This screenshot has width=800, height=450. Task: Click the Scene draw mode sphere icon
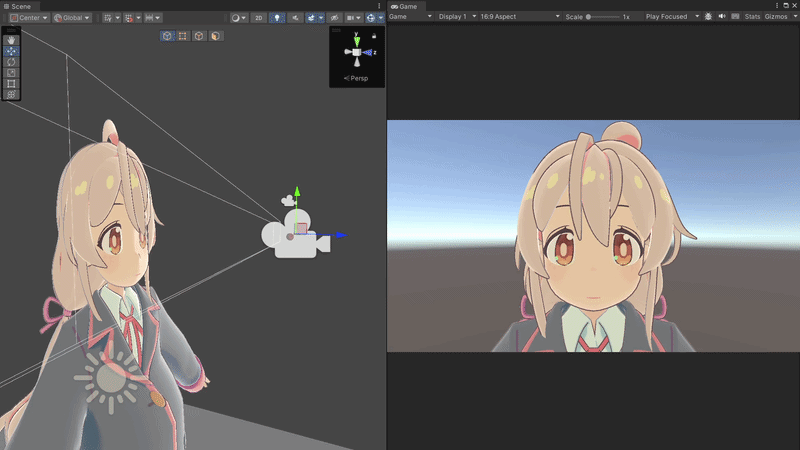tap(235, 18)
